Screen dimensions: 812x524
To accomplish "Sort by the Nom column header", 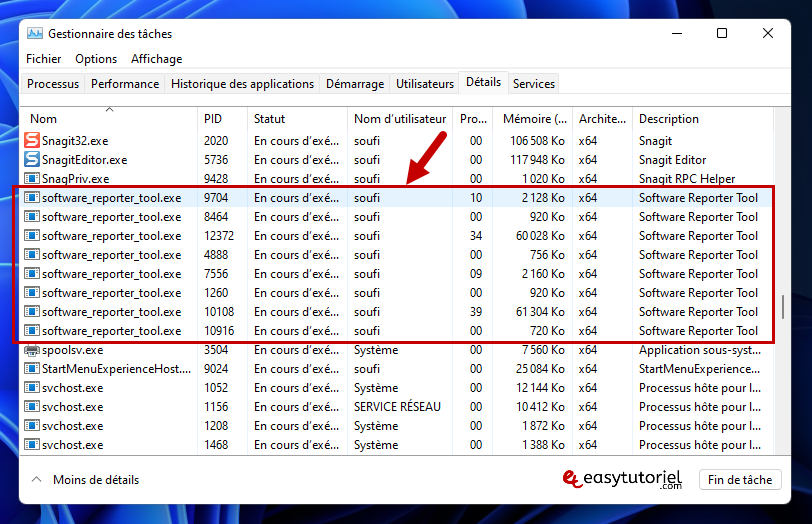I will click(x=109, y=119).
